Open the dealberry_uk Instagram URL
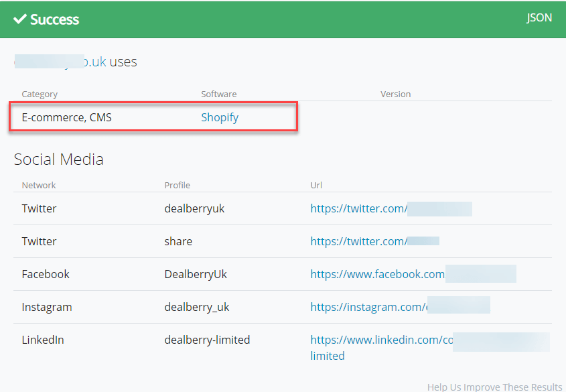This screenshot has width=566, height=392. [401, 307]
